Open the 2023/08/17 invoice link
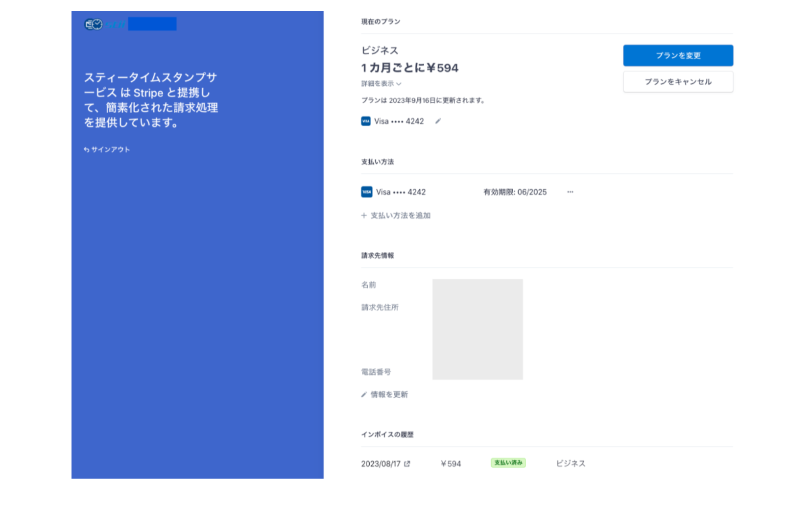 (x=381, y=464)
